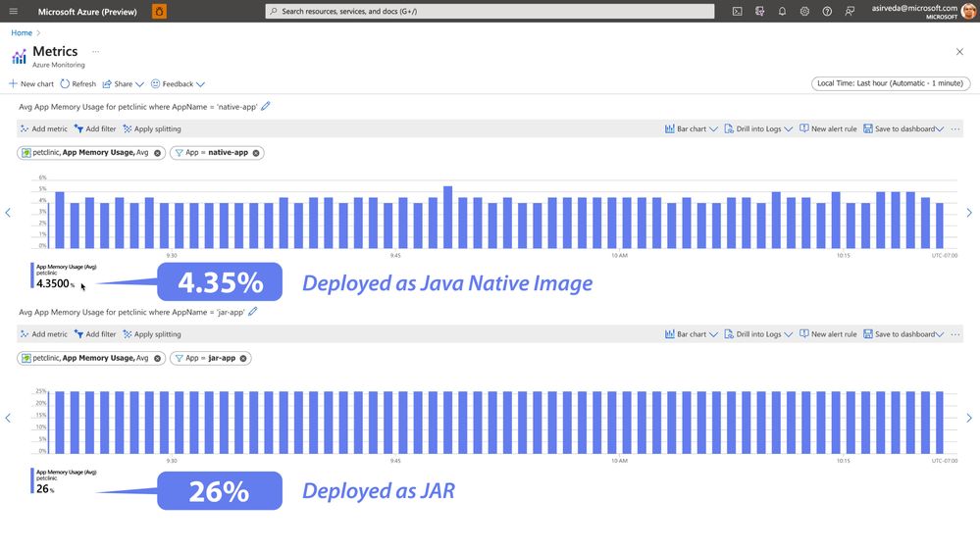Open Save to dashboard on the native-app chart
The image size is (980, 551).
click(903, 128)
